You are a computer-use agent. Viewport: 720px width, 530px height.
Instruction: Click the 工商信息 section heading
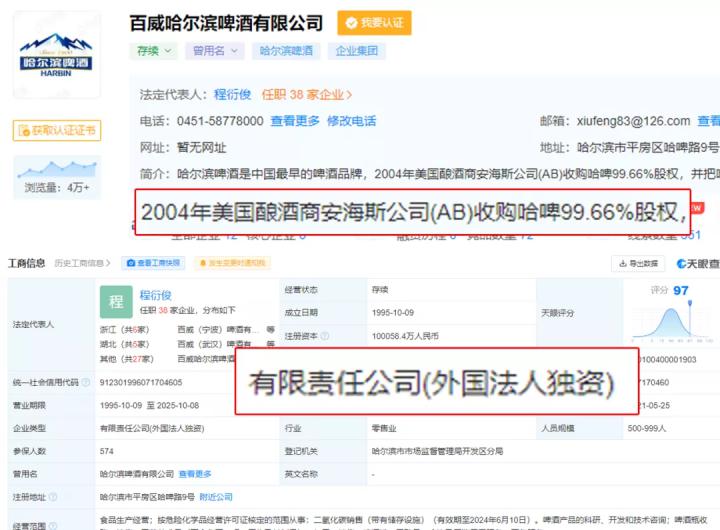coord(26,263)
